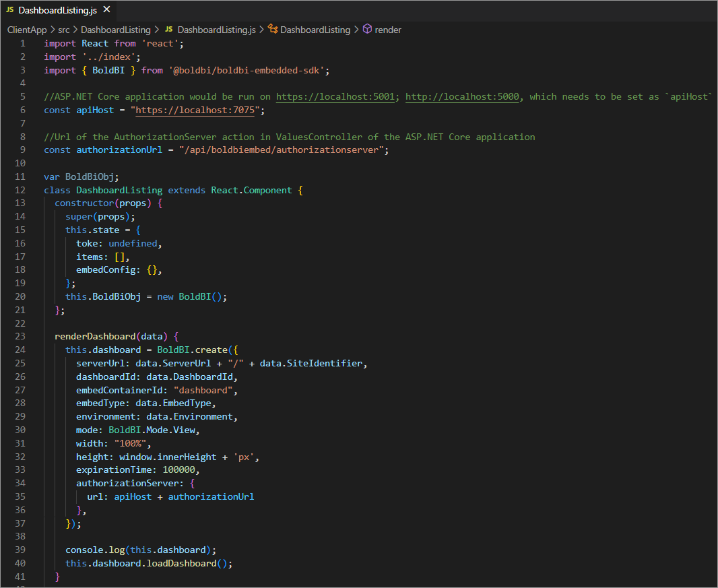Select the DashboardListing class breadcrumb

315,30
